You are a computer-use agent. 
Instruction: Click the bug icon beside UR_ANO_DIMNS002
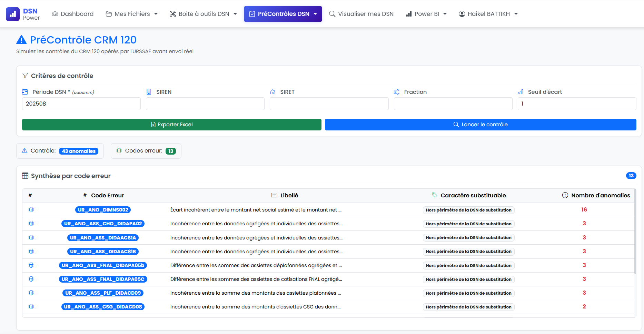[31, 210]
